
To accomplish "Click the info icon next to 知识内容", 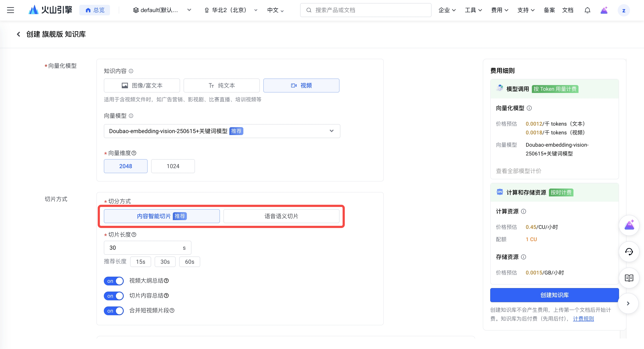I will 131,71.
